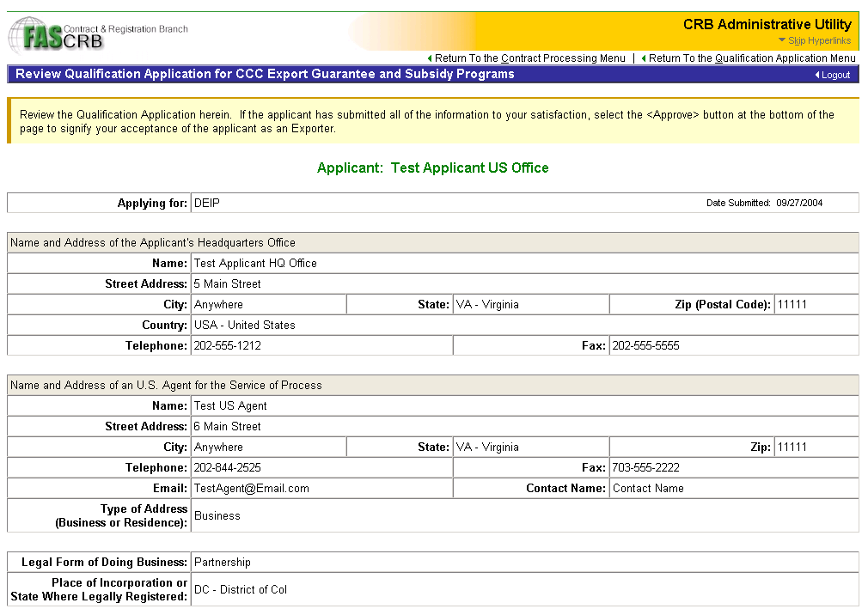The width and height of the screenshot is (868, 615).
Task: Click the agent name Test US Agent
Action: (230, 406)
